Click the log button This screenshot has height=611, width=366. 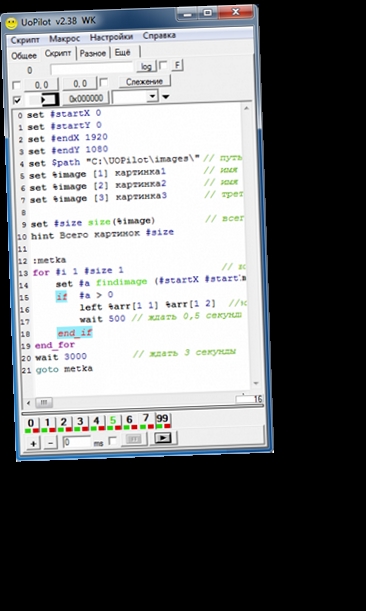point(146,67)
